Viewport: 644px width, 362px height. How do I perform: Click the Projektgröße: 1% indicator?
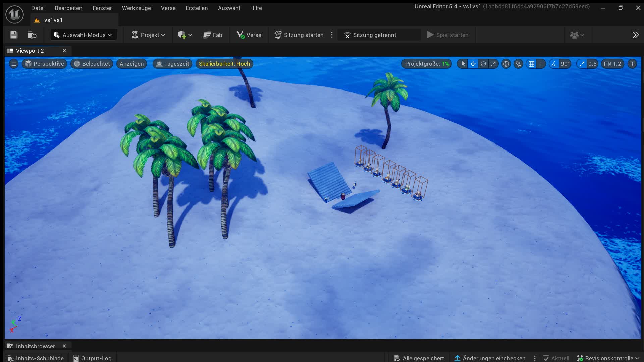(427, 64)
